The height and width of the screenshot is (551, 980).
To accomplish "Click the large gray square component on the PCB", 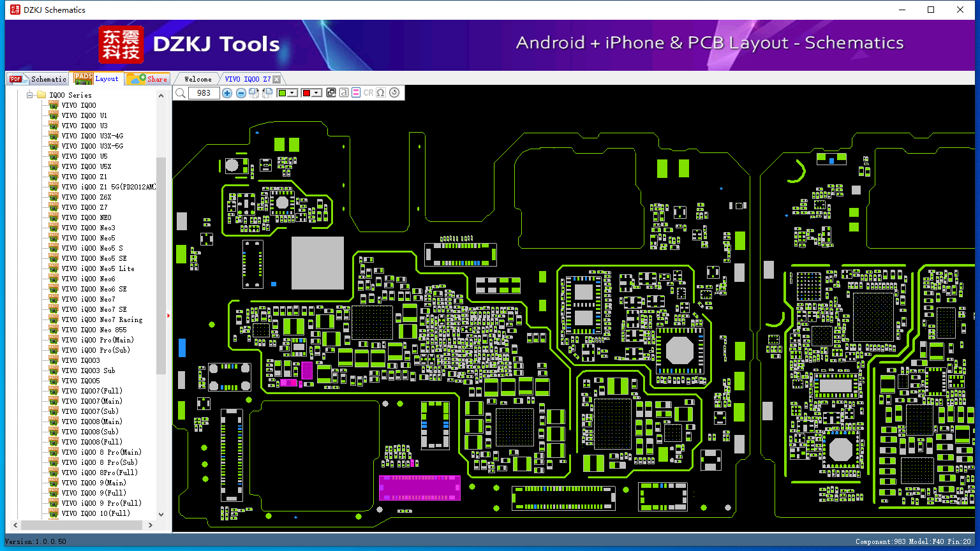I will pos(318,263).
